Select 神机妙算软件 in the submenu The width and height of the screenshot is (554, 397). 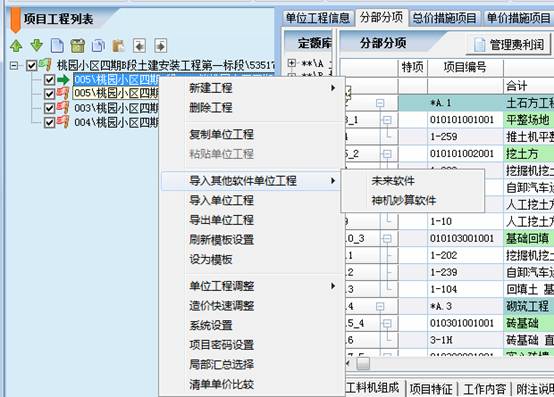point(404,201)
